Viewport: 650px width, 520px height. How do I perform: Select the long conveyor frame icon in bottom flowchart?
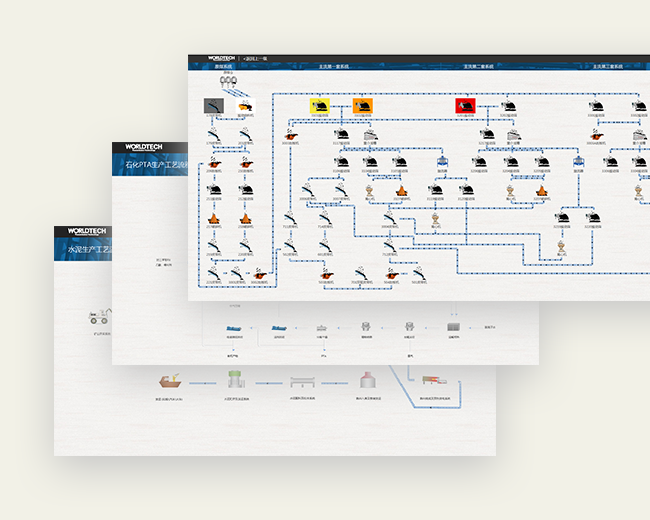coord(302,382)
